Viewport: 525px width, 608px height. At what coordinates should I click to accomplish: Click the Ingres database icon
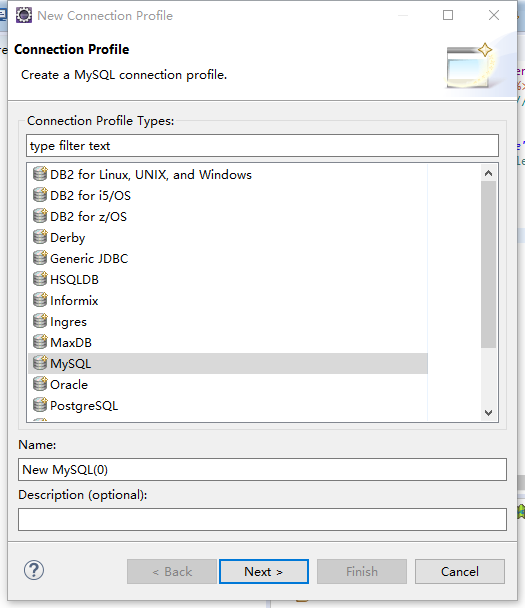(x=40, y=321)
